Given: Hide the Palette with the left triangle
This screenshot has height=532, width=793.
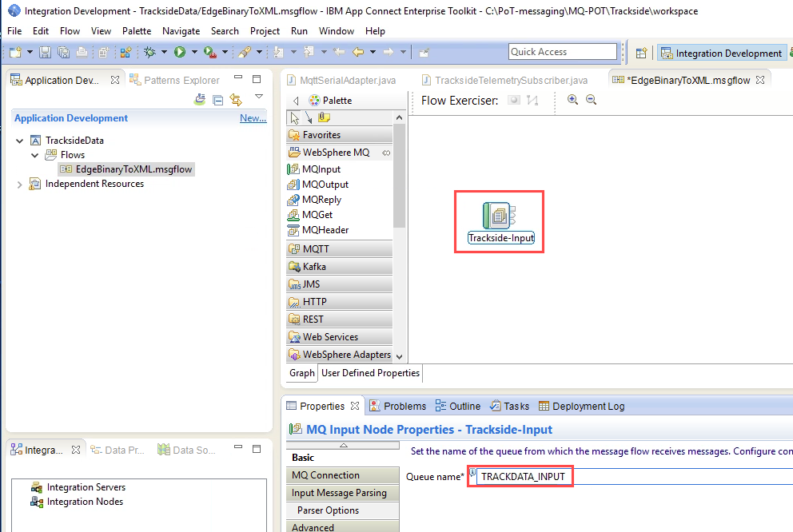Looking at the screenshot, I should click(x=296, y=101).
